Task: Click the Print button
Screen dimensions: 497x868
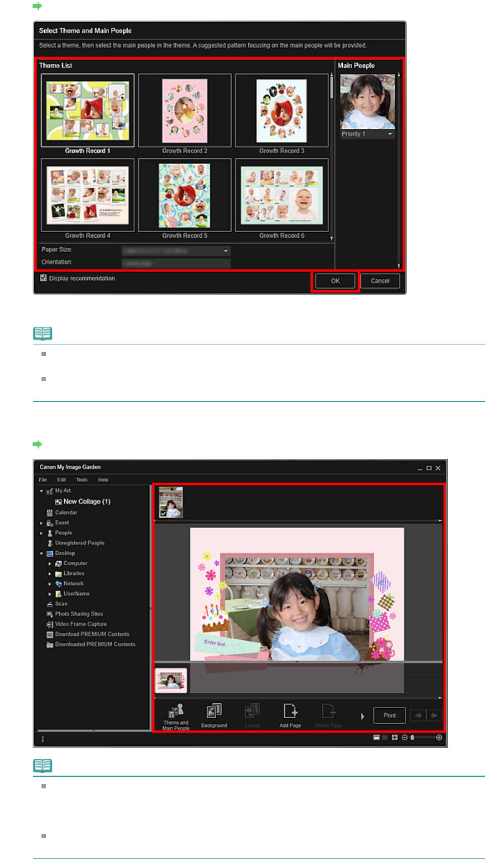Action: click(390, 715)
